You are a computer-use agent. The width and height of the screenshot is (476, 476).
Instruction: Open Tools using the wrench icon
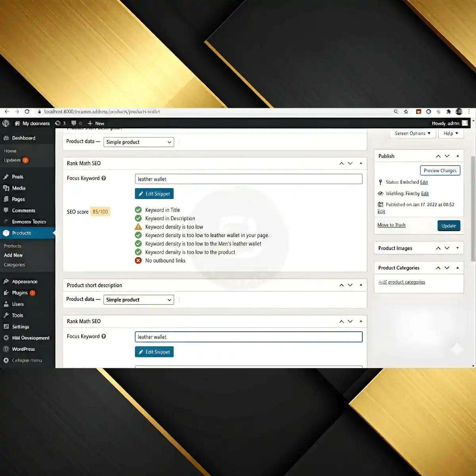pos(6,315)
